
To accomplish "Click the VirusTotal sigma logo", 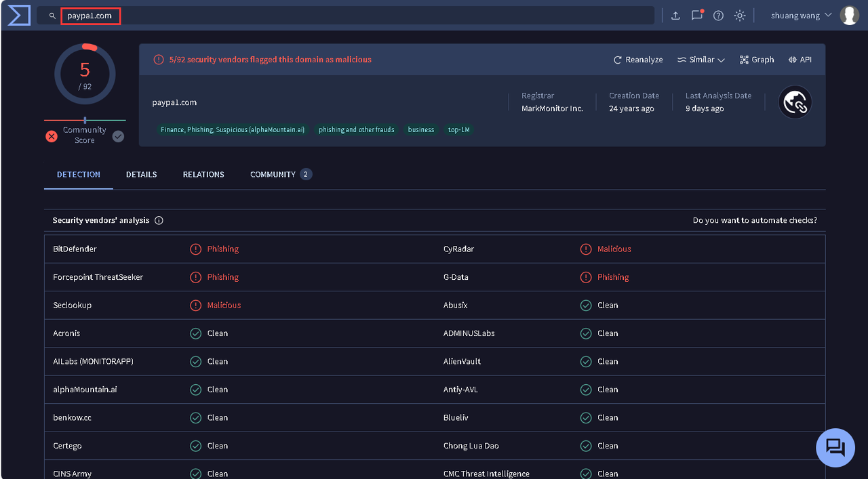I will (x=19, y=15).
